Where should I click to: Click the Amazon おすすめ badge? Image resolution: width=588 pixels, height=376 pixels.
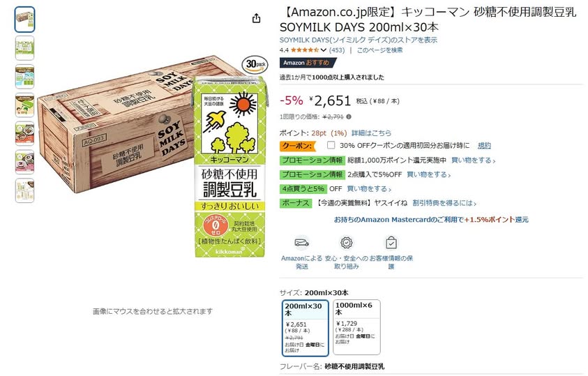[308, 63]
